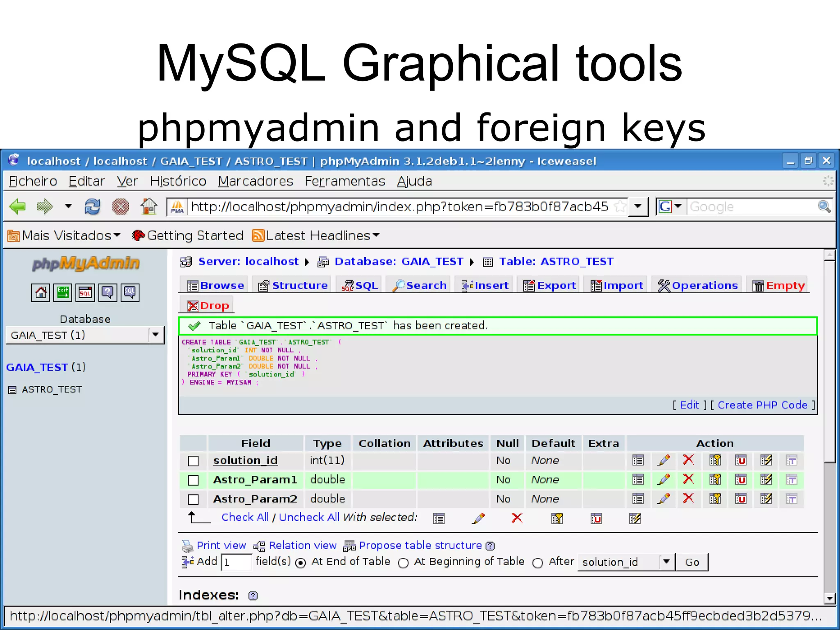Go to browser Home page icon
The image size is (840, 630).
point(148,206)
